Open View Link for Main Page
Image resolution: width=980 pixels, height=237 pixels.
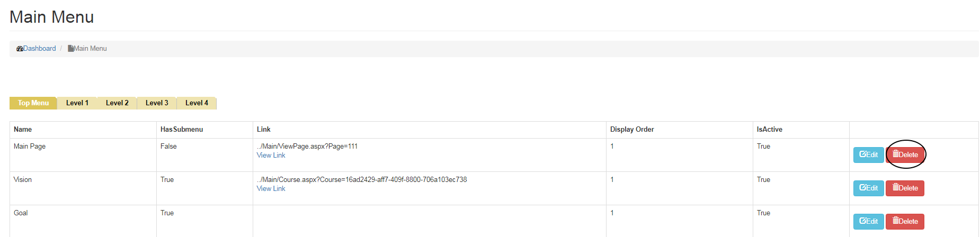click(x=271, y=156)
